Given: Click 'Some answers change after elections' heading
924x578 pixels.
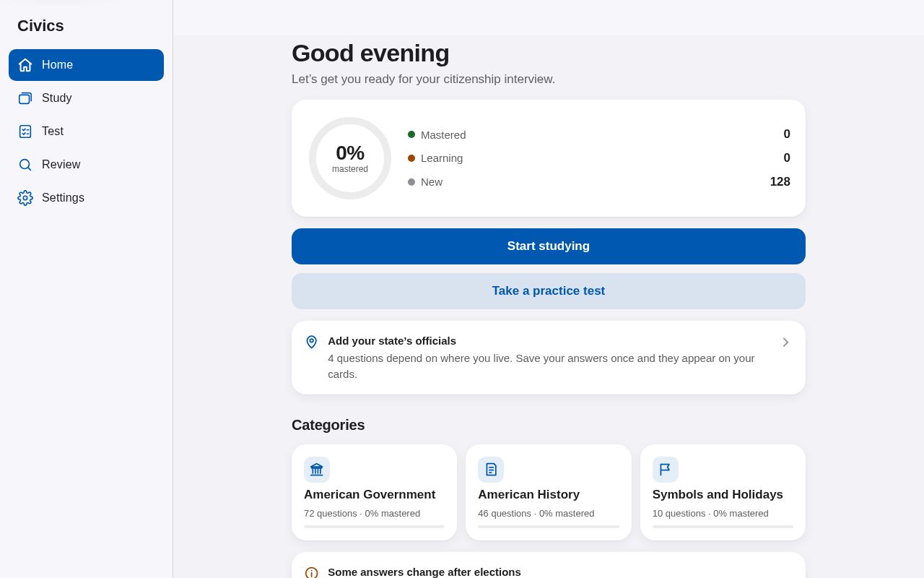Looking at the screenshot, I should pos(424,572).
